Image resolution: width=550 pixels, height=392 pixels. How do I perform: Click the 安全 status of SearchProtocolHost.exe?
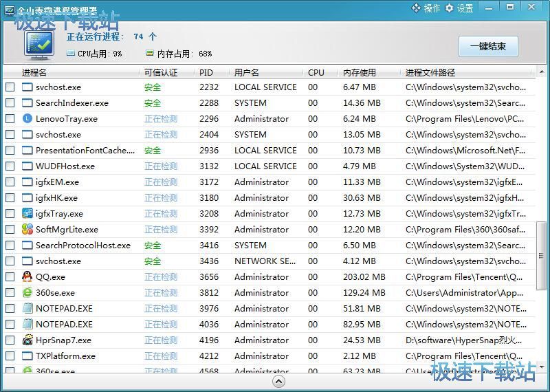(x=153, y=246)
